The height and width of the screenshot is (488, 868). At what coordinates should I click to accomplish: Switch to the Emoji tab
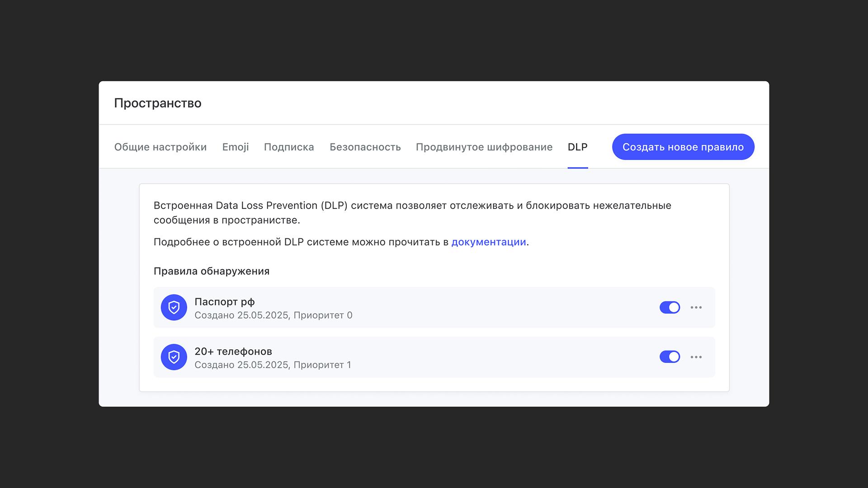click(235, 147)
